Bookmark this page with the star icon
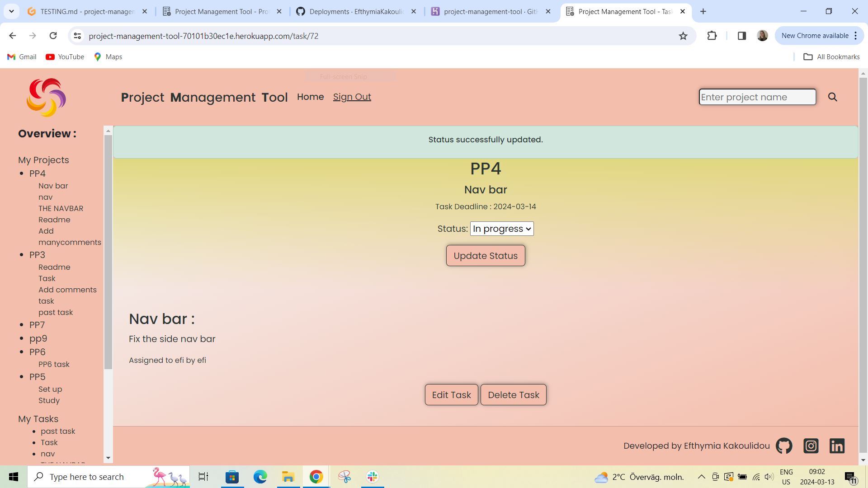This screenshot has height=488, width=868. tap(683, 36)
